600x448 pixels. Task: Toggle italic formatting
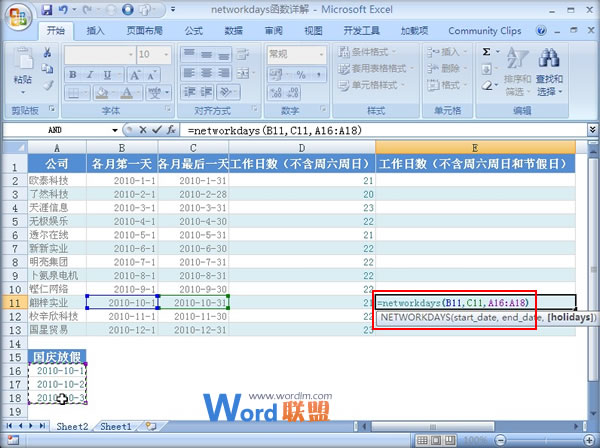coord(90,75)
